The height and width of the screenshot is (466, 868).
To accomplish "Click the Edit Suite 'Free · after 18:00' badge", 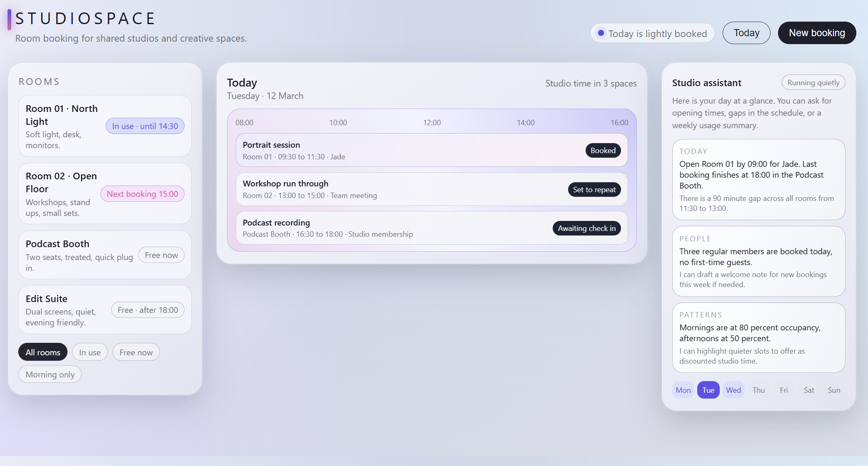I will tap(147, 310).
